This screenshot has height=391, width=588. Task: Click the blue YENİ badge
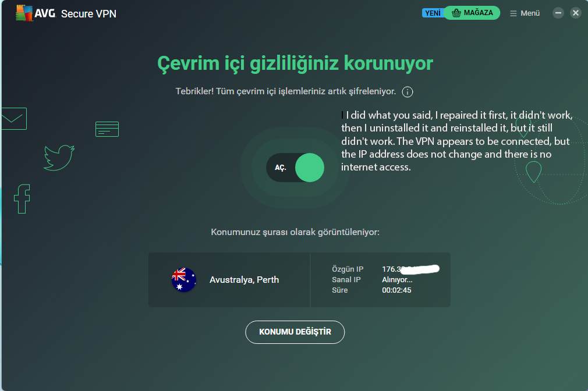[433, 13]
